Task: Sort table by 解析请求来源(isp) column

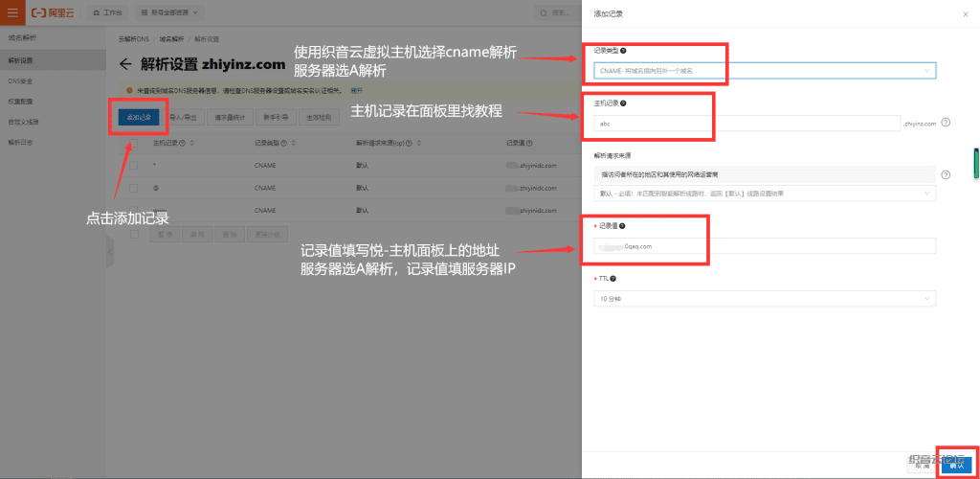Action: (x=417, y=143)
